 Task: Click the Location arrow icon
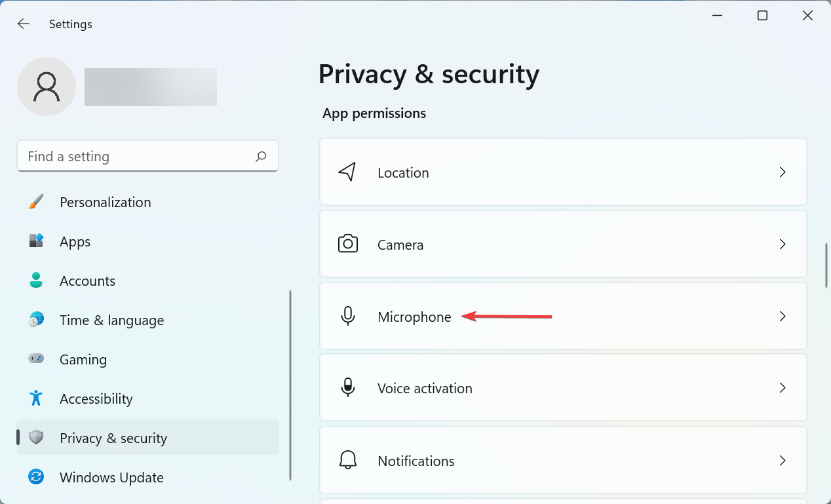click(x=347, y=172)
